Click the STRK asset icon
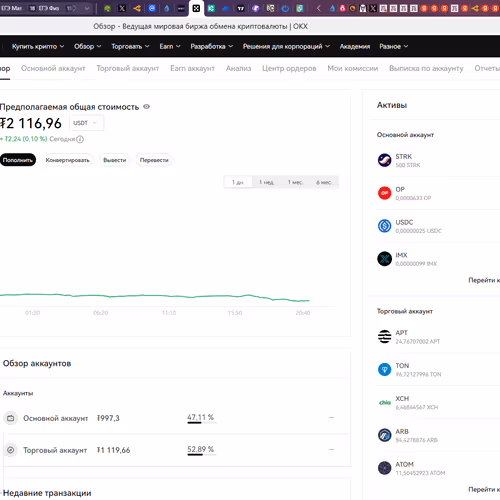 tap(384, 160)
